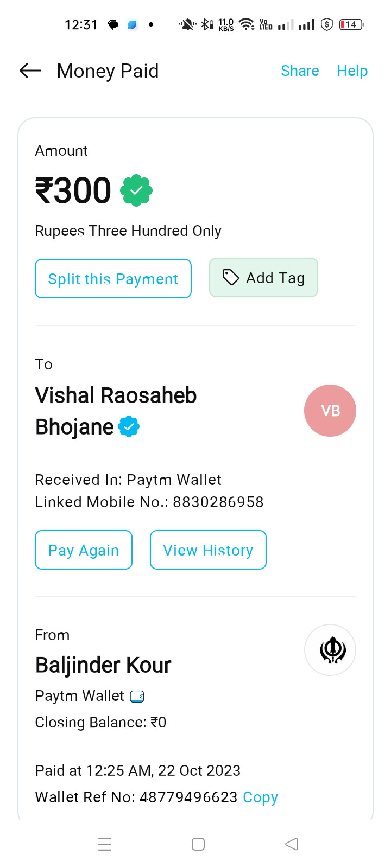The height and width of the screenshot is (868, 391).
Task: Open Android recent apps menu icon
Action: coord(105,844)
